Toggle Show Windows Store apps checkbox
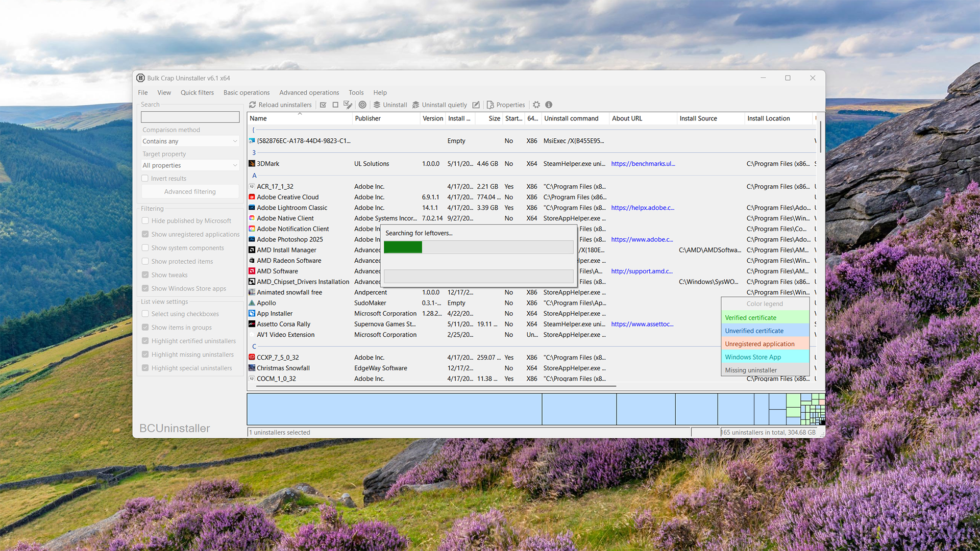The height and width of the screenshot is (551, 980). click(145, 288)
